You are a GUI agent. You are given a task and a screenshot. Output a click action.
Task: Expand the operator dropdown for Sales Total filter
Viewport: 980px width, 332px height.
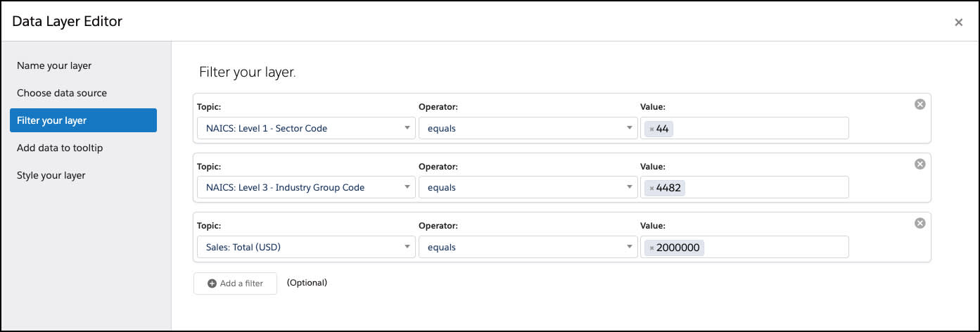click(x=528, y=247)
